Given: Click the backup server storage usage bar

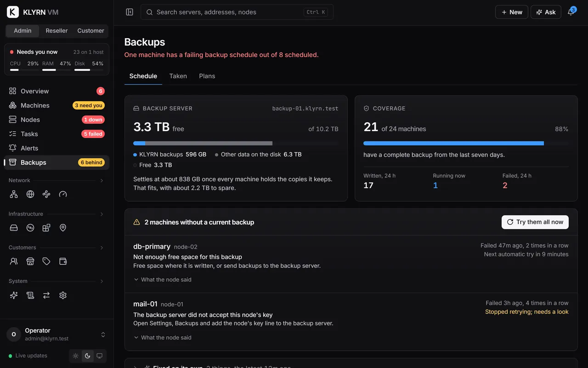Looking at the screenshot, I should click(236, 144).
